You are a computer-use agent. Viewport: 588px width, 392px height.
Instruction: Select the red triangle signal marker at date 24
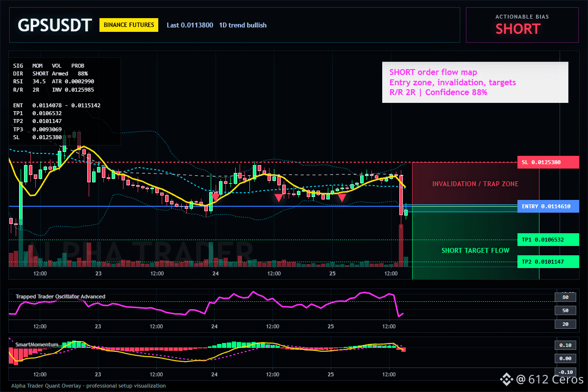pyautogui.click(x=215, y=197)
